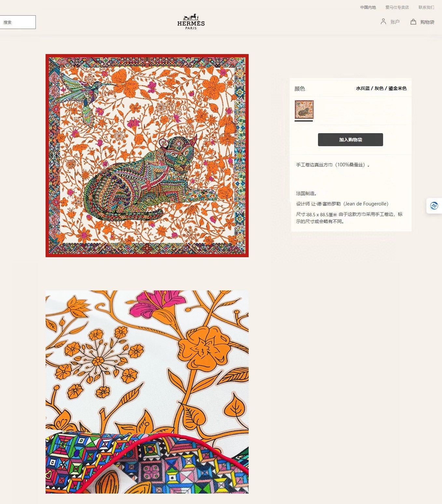Select the scarf color swatch thumbnail

[x=304, y=110]
